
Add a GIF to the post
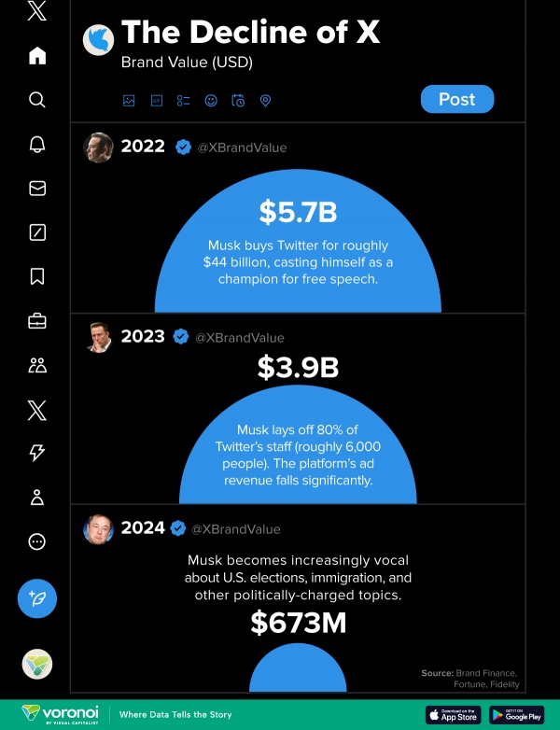157,101
